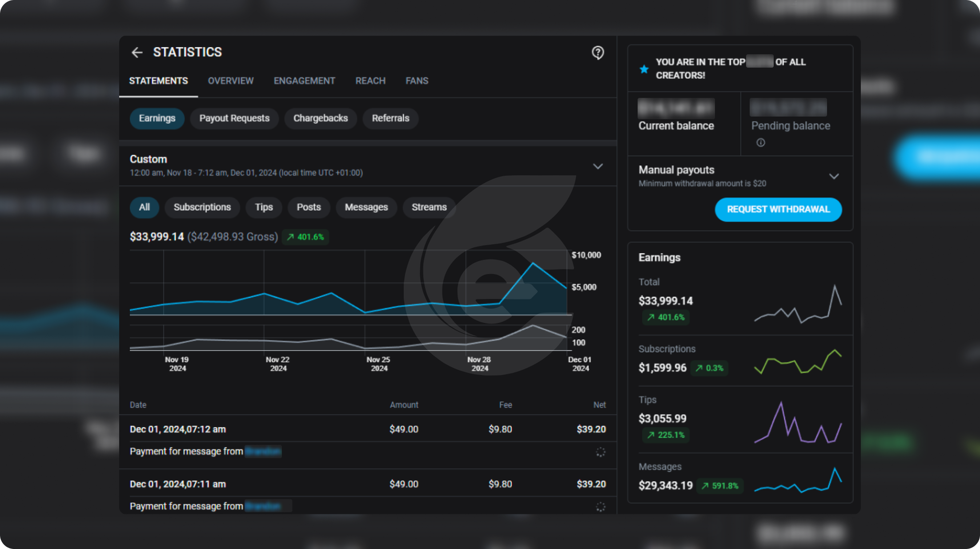This screenshot has width=980, height=549.
Task: Click the green 401.6% growth badge near gross earnings
Action: [305, 237]
